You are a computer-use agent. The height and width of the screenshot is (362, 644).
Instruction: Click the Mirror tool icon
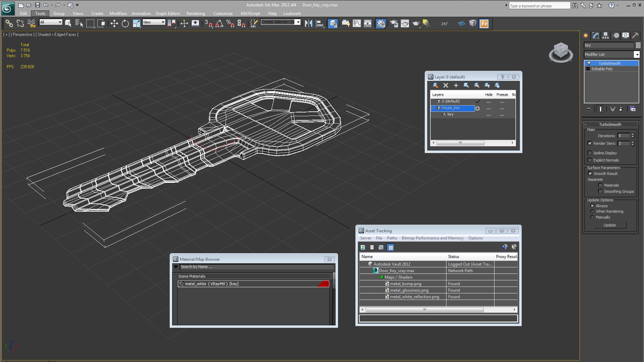(x=309, y=23)
